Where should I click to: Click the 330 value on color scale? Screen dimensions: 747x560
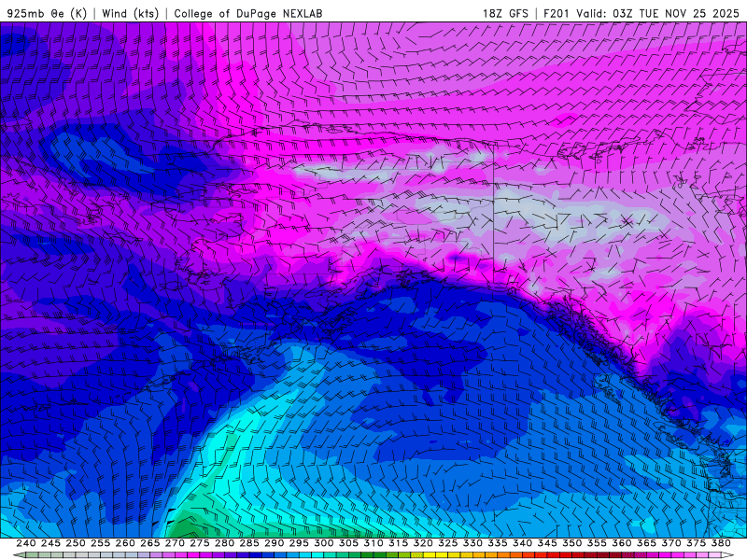472,543
